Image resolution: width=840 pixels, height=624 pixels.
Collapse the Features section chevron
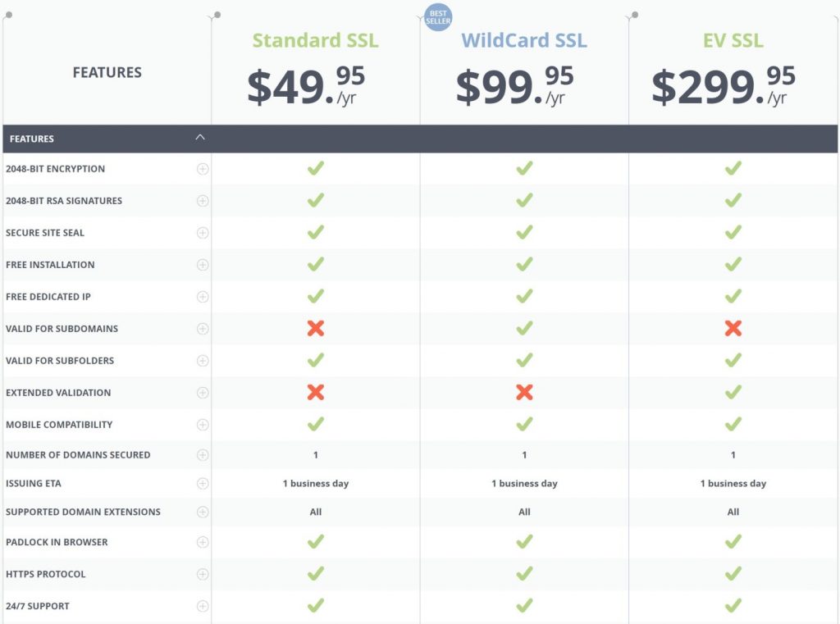pos(200,137)
